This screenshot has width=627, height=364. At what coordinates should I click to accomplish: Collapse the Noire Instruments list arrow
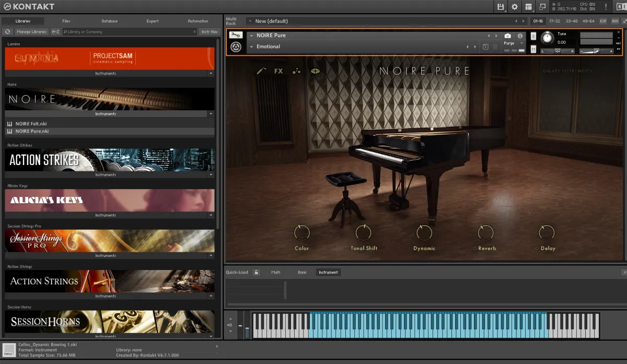(x=211, y=114)
